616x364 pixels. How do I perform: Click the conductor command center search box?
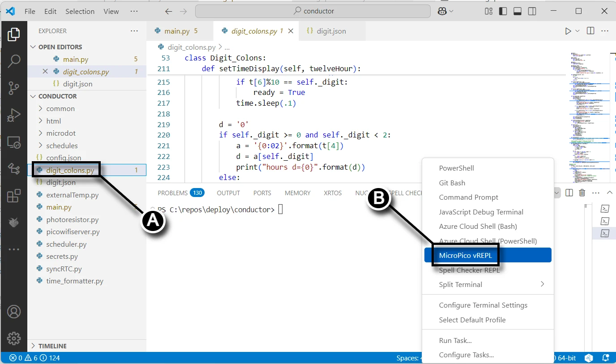pyautogui.click(x=313, y=11)
